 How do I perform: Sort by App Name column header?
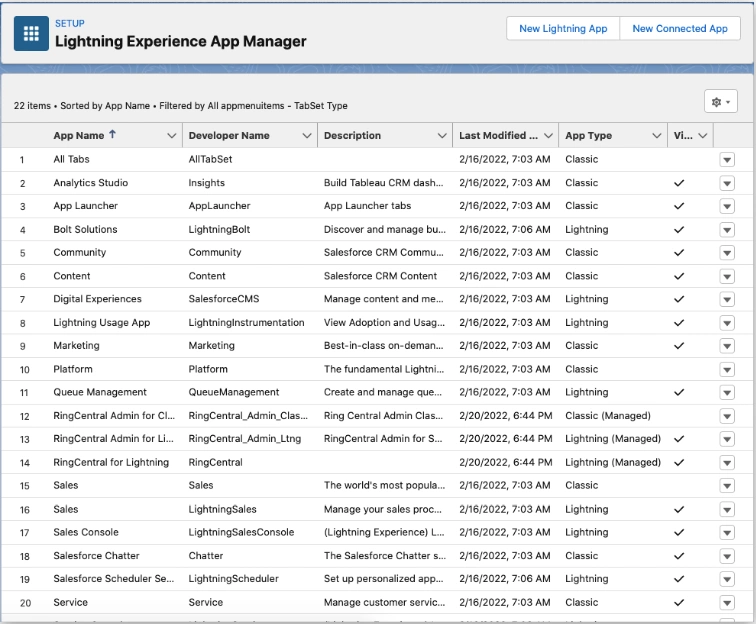point(79,136)
